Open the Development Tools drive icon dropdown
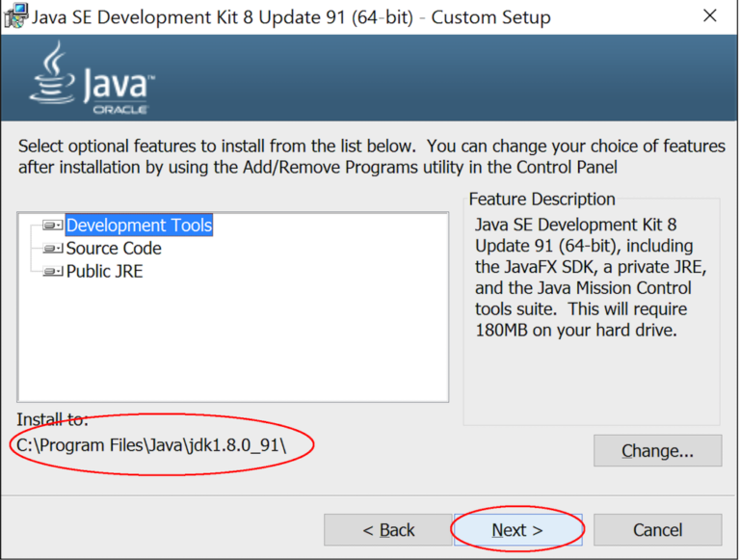 click(x=52, y=225)
